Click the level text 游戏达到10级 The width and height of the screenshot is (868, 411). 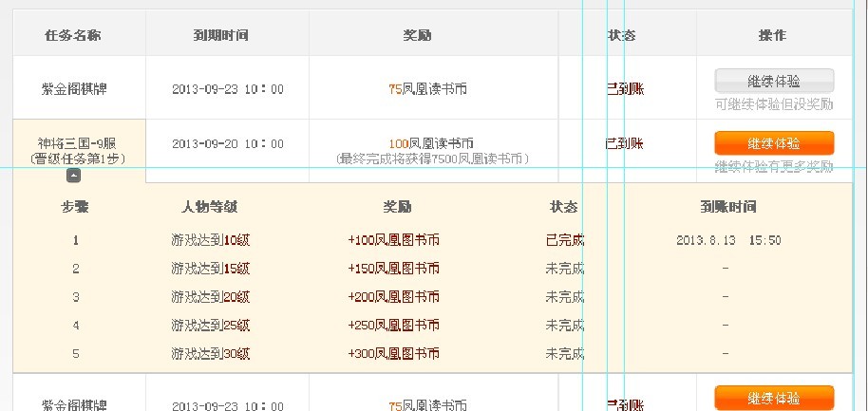(211, 240)
